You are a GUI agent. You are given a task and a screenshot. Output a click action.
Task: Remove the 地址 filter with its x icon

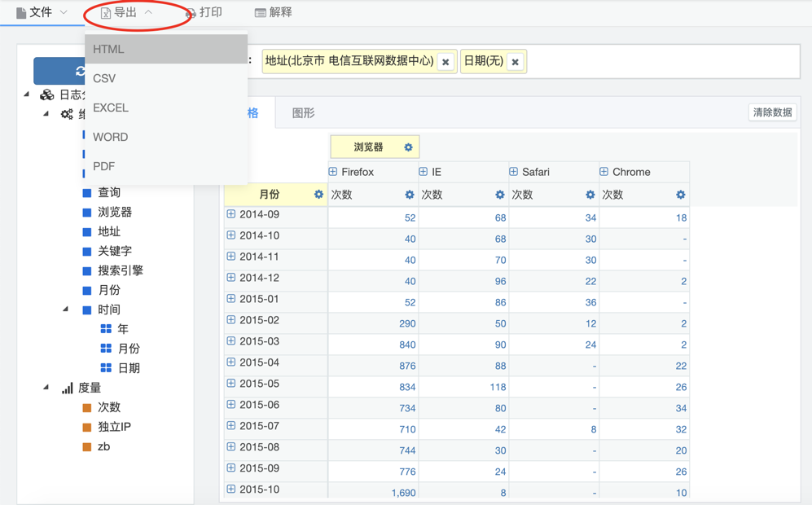446,62
